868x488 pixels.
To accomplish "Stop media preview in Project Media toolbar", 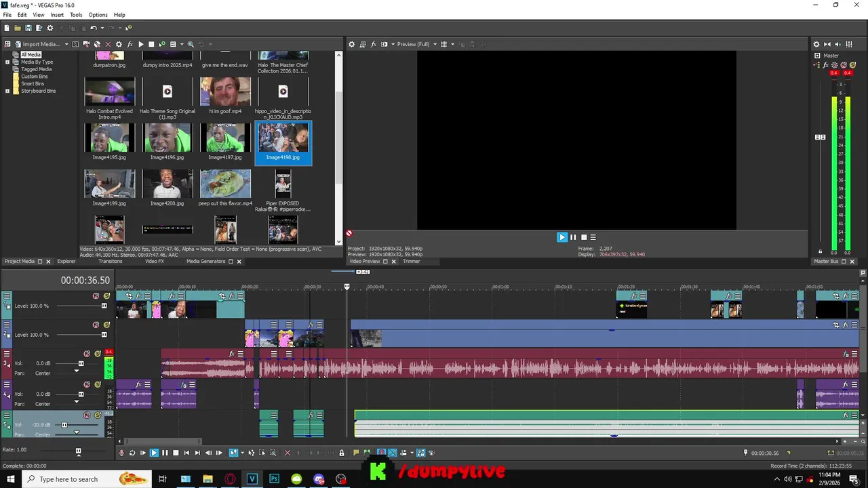I will coord(151,44).
